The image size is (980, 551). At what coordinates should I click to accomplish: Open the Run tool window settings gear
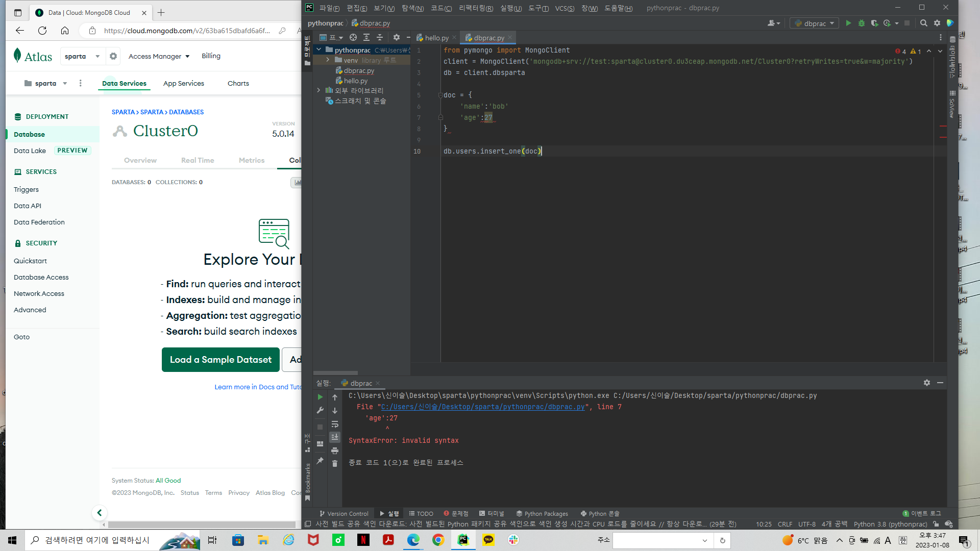coord(927,383)
